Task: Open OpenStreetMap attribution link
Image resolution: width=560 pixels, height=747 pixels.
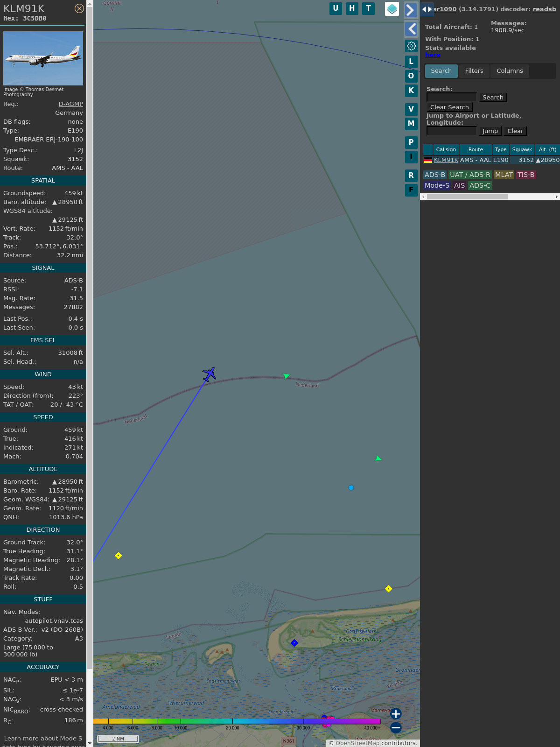Action: [x=357, y=743]
